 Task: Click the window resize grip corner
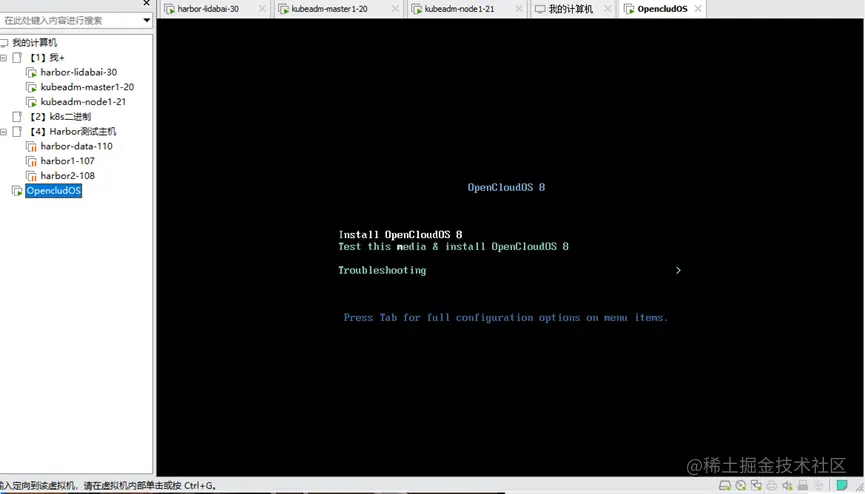click(x=859, y=486)
